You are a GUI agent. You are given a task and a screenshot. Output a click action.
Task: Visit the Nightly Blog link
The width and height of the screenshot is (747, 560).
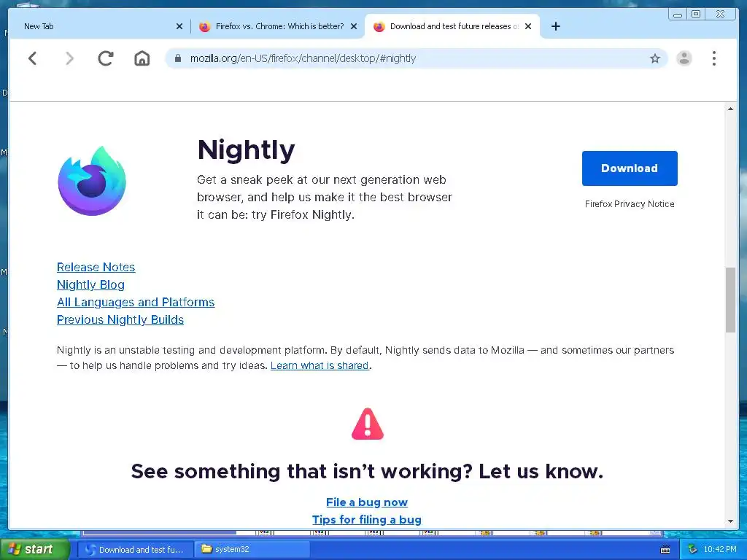pyautogui.click(x=90, y=285)
